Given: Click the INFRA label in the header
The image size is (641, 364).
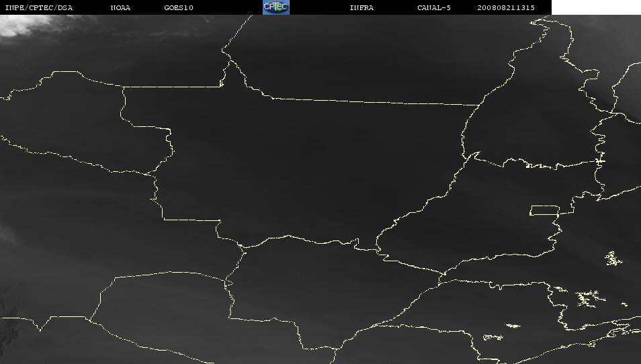Looking at the screenshot, I should tap(361, 8).
